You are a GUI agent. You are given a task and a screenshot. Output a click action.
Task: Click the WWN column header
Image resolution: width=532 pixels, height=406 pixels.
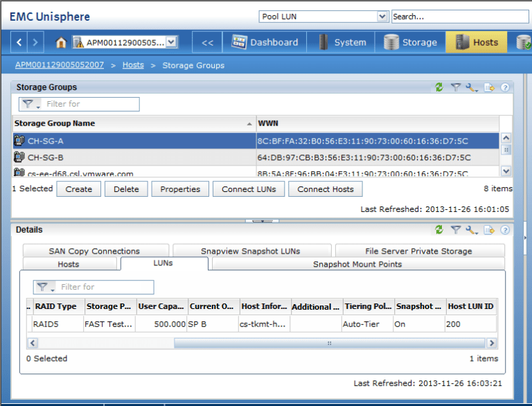point(378,123)
